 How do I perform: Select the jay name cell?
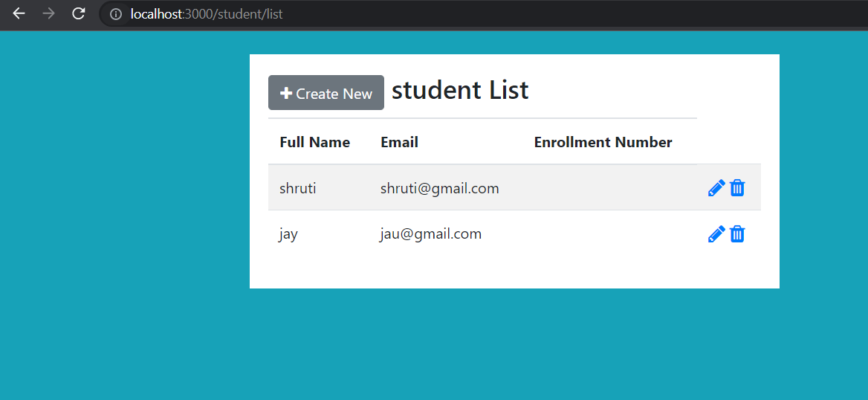point(288,234)
